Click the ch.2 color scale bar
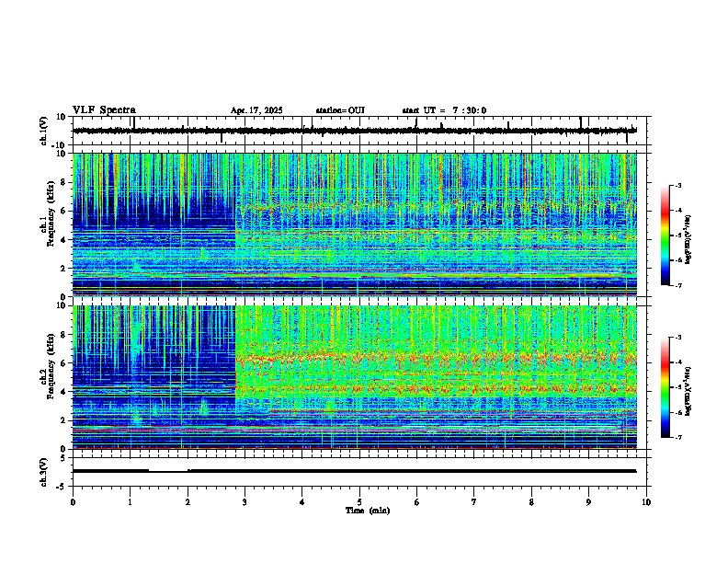This screenshot has width=728, height=563. pyautogui.click(x=665, y=387)
